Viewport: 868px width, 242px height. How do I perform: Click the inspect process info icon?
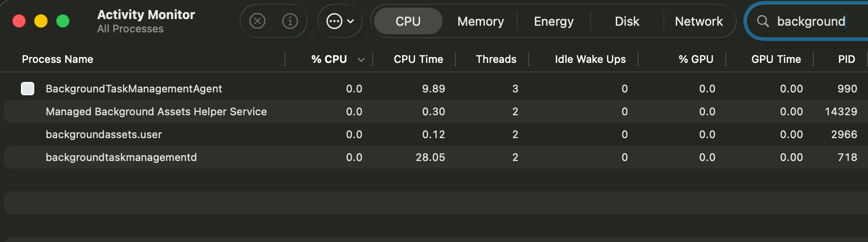coord(290,21)
